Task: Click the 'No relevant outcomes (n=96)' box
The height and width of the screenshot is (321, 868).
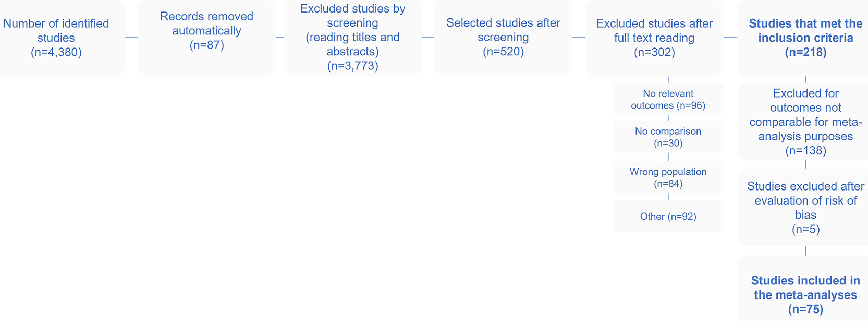Action: pyautogui.click(x=668, y=99)
